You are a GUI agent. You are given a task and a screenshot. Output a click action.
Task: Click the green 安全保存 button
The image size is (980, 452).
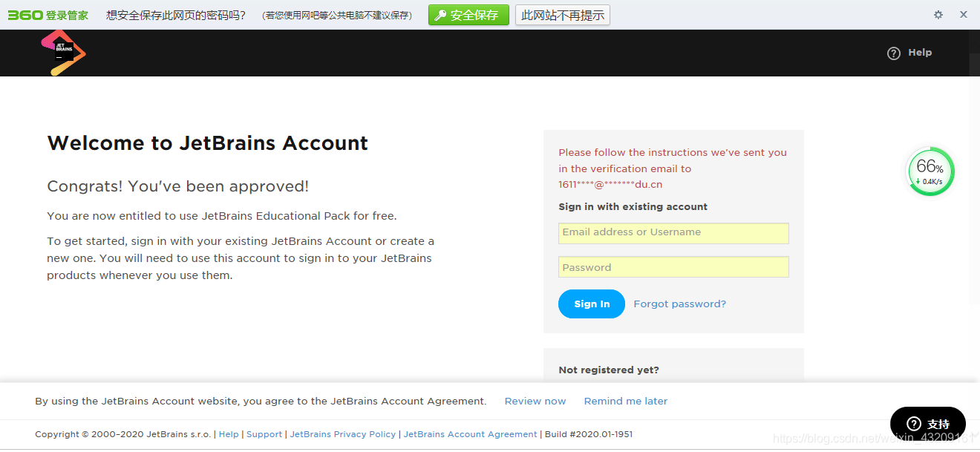click(x=468, y=15)
